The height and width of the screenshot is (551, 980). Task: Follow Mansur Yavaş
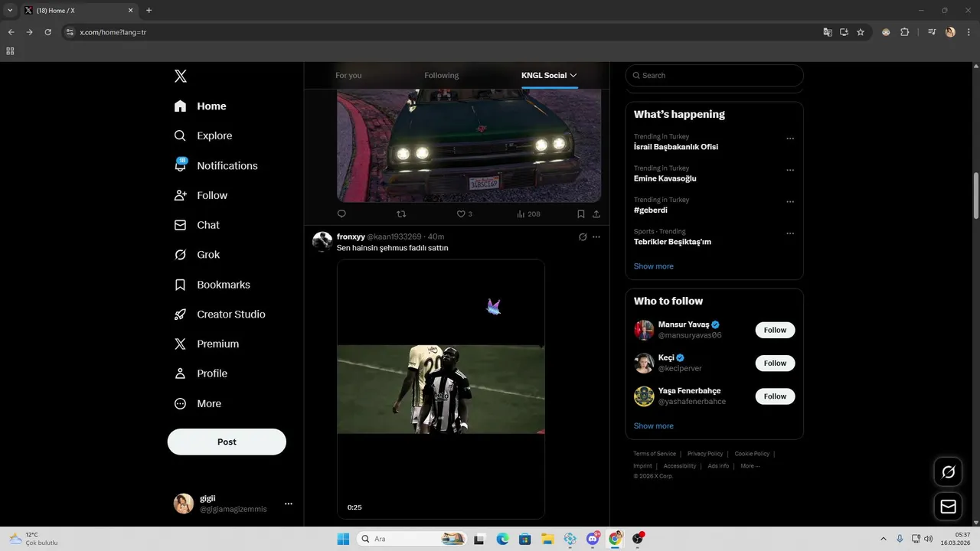coord(775,330)
